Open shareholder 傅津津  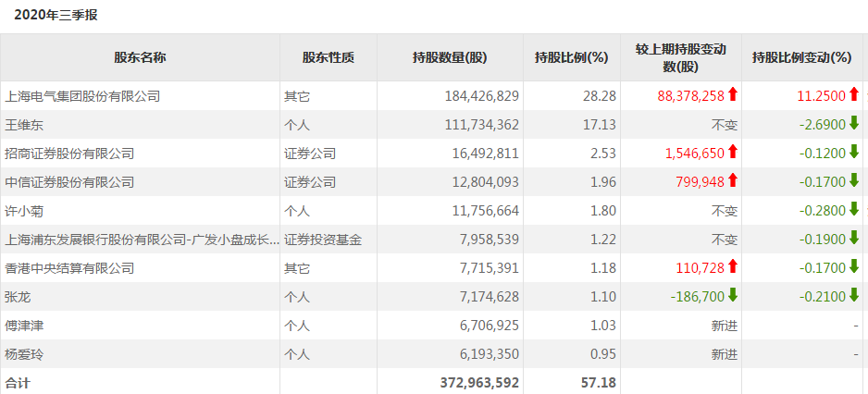tap(24, 326)
